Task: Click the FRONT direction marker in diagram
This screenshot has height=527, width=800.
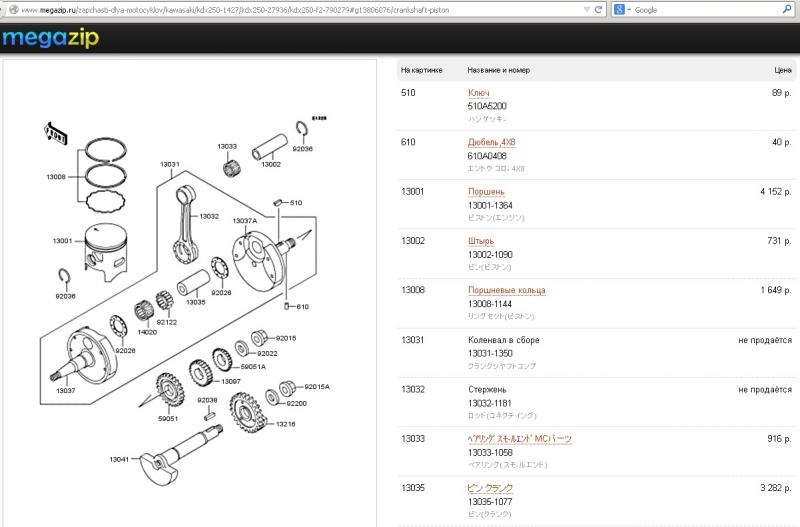Action: 55,132
